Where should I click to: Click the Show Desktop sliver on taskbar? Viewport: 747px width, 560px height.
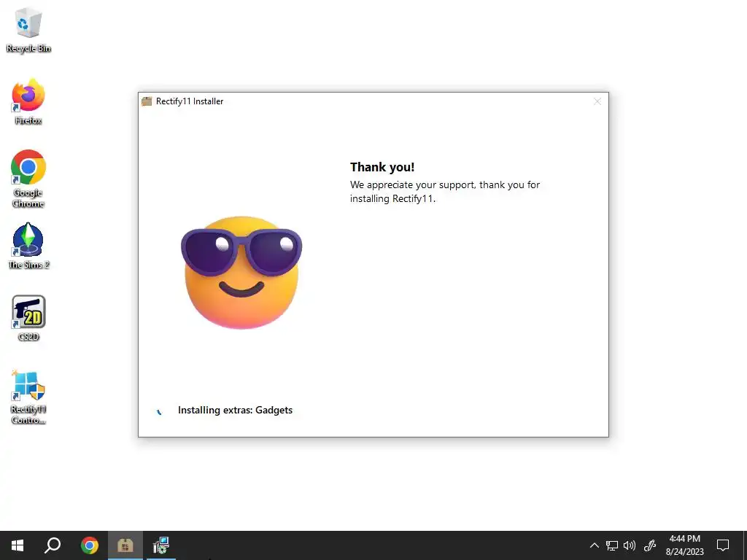745,545
